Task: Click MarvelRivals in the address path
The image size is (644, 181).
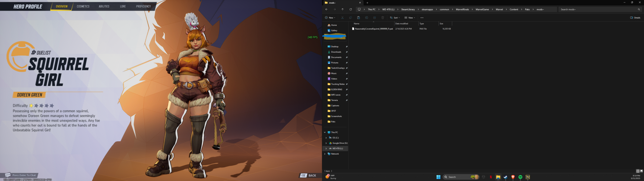Action: pyautogui.click(x=462, y=9)
